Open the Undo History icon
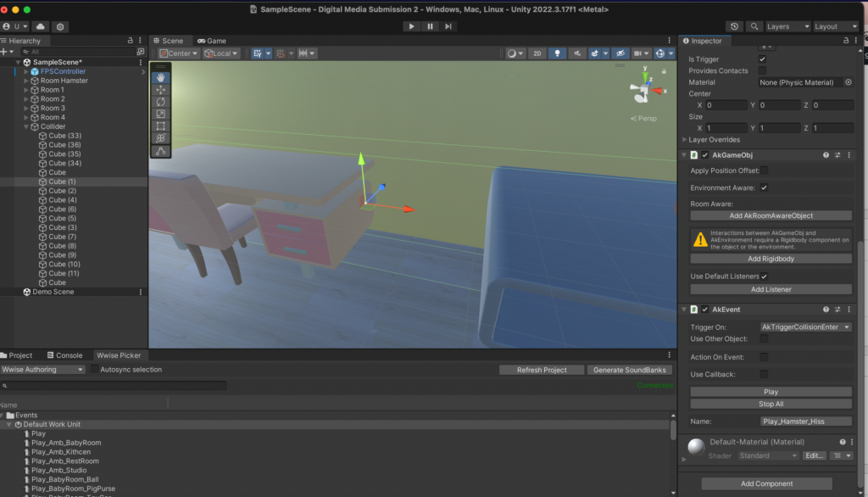This screenshot has height=497, width=868. pos(734,26)
